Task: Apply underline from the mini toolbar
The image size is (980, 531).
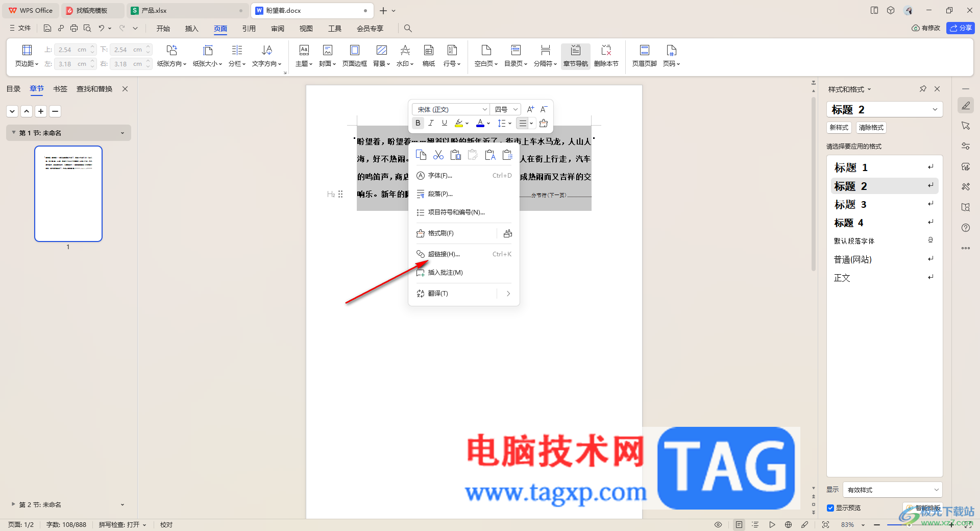Action: coord(445,123)
